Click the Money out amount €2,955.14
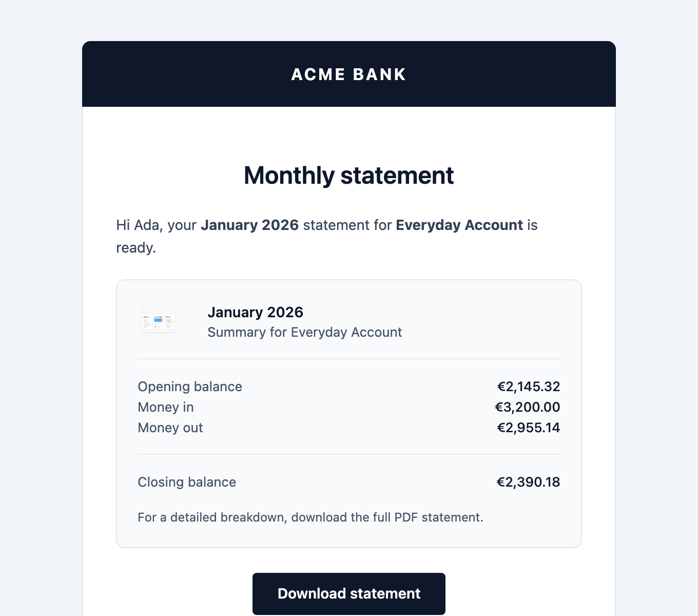This screenshot has width=698, height=616. click(529, 428)
